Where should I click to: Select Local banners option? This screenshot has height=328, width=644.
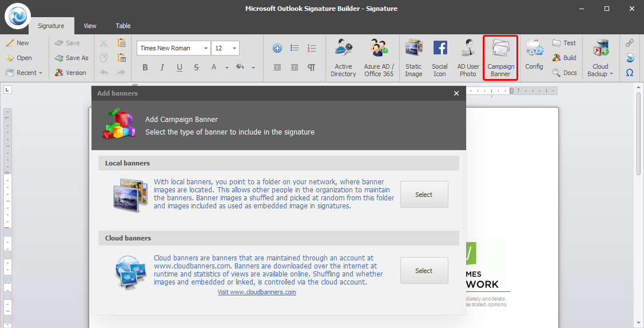[424, 195]
